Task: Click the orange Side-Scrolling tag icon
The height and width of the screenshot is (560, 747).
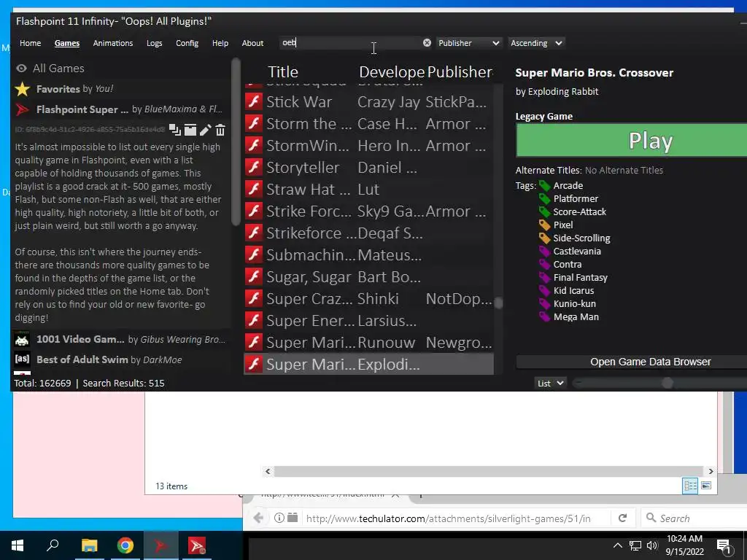Action: [x=544, y=238]
